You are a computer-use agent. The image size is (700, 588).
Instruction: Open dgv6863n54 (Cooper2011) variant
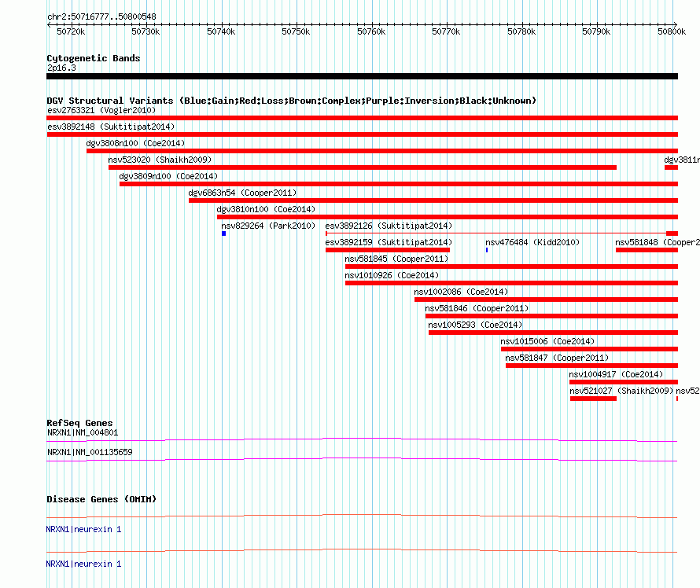(242, 193)
